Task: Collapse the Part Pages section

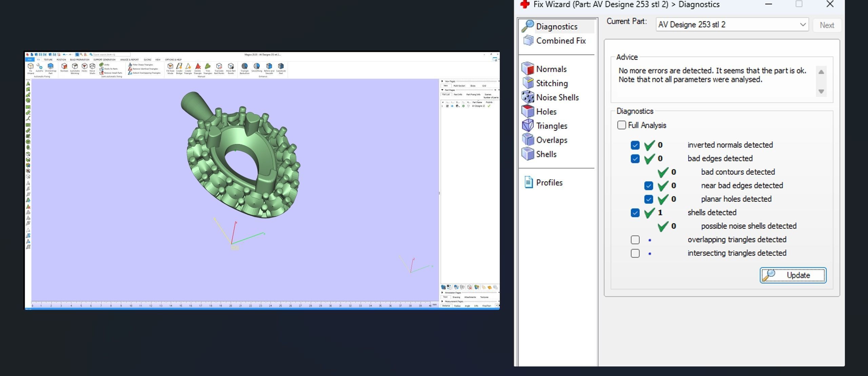Action: 442,90
